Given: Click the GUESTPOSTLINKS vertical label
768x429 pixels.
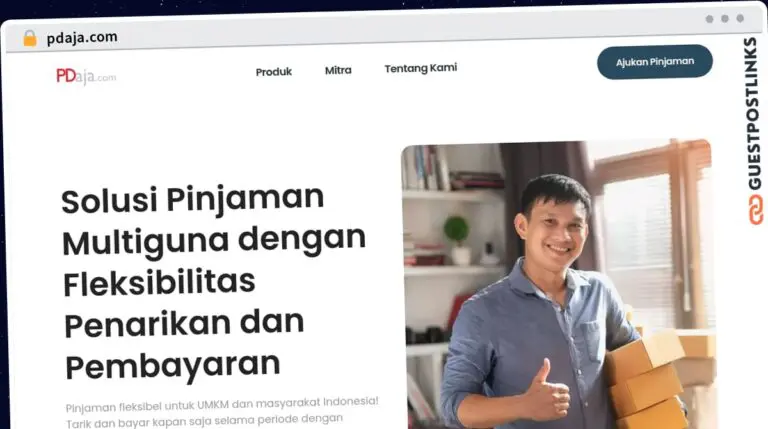Looking at the screenshot, I should click(754, 113).
